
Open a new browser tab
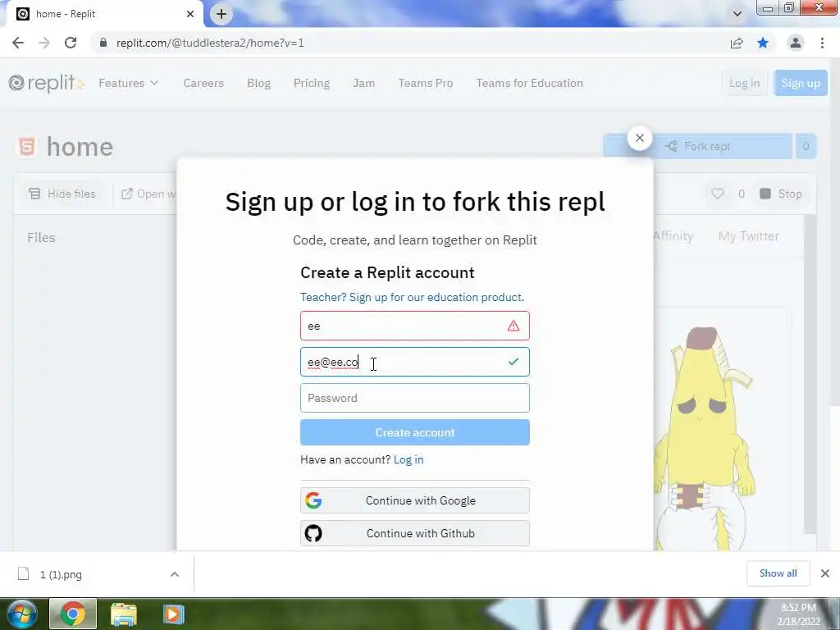click(x=221, y=14)
